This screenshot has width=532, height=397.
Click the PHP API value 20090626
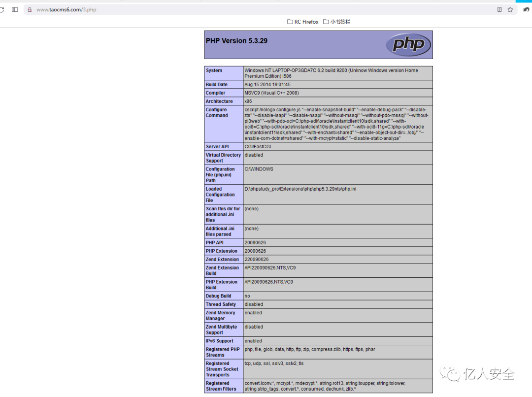click(x=255, y=243)
